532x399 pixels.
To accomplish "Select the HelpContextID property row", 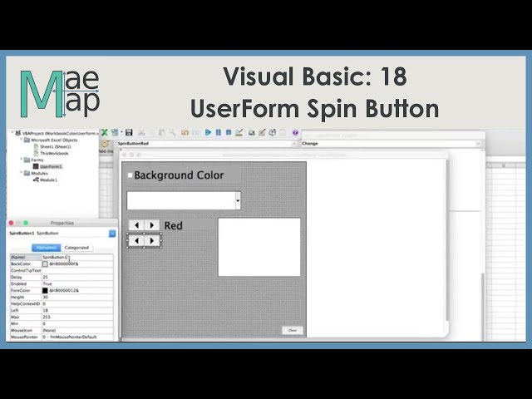I will [x=62, y=303].
